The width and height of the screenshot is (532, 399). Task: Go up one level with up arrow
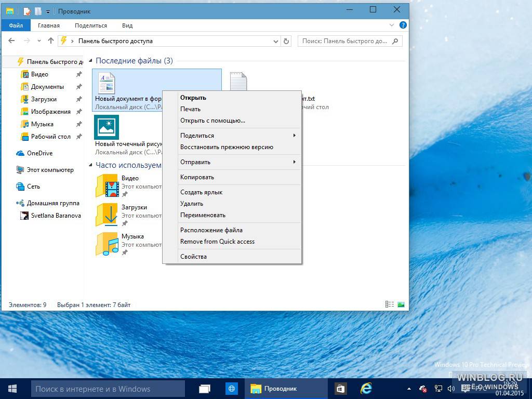click(x=51, y=41)
